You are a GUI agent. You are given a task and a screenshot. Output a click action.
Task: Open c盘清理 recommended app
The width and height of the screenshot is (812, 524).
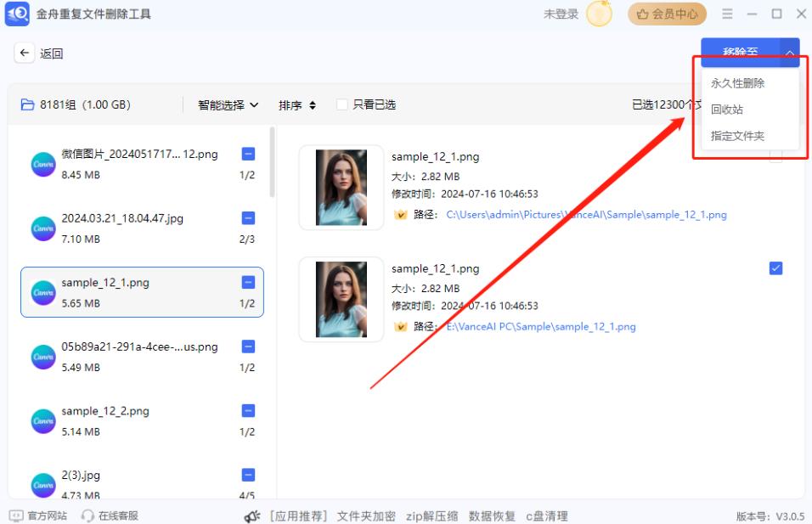click(x=547, y=516)
